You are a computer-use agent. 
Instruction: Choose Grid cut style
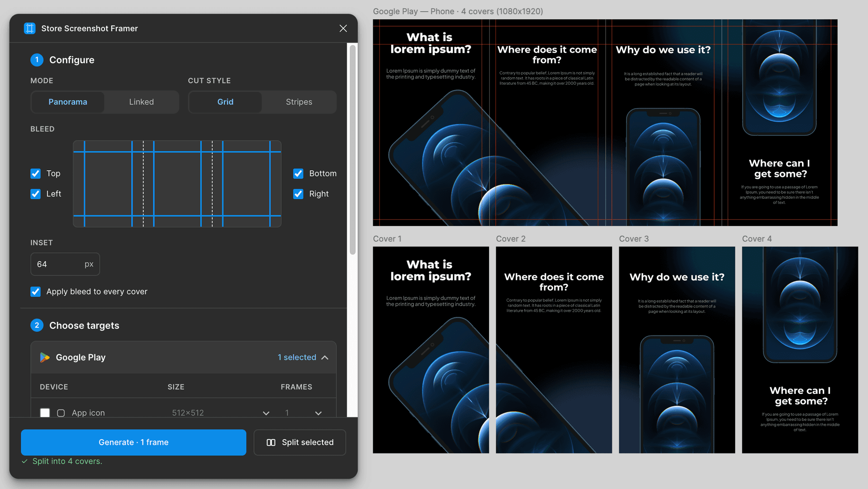pyautogui.click(x=225, y=102)
